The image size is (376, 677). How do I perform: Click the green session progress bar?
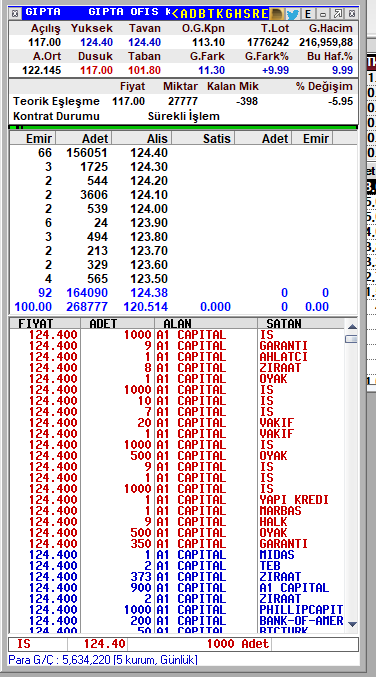click(183, 127)
